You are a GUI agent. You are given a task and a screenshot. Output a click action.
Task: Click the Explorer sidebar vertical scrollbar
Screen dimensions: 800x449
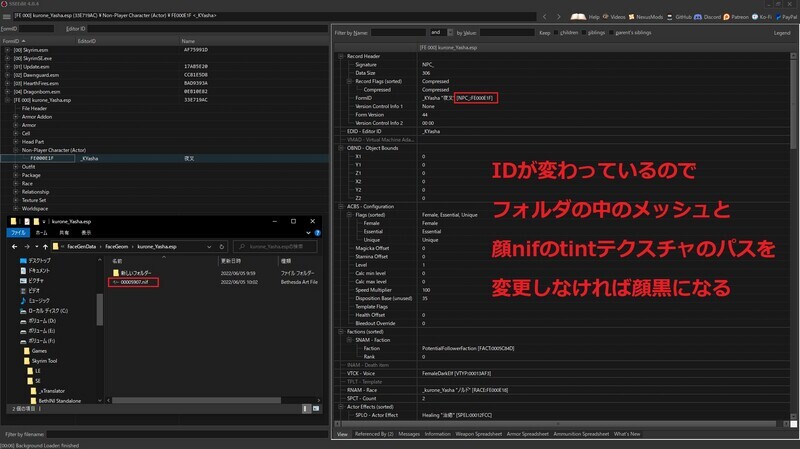click(99, 309)
